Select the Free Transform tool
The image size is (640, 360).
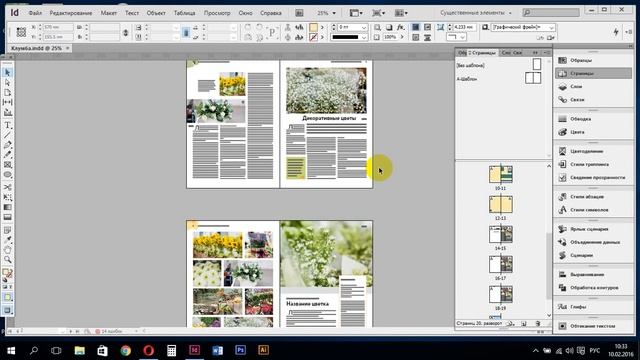point(7,197)
